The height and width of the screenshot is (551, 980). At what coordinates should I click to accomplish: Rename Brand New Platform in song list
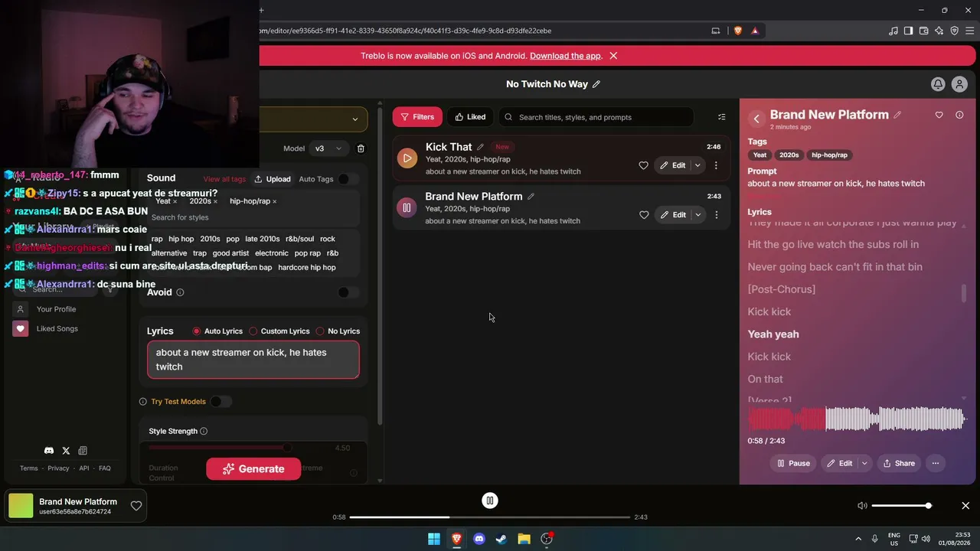coord(531,197)
